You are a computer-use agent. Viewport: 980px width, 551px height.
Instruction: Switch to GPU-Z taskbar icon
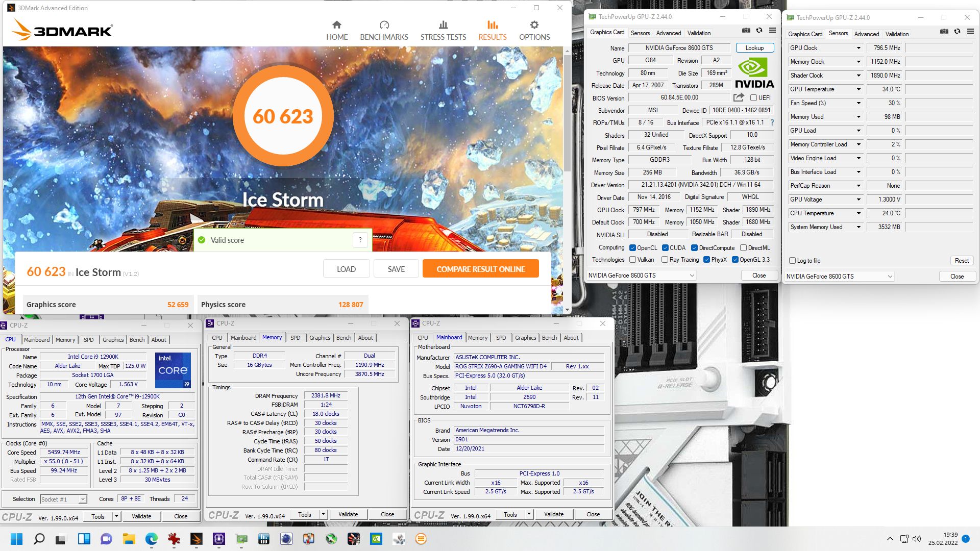[x=241, y=539]
